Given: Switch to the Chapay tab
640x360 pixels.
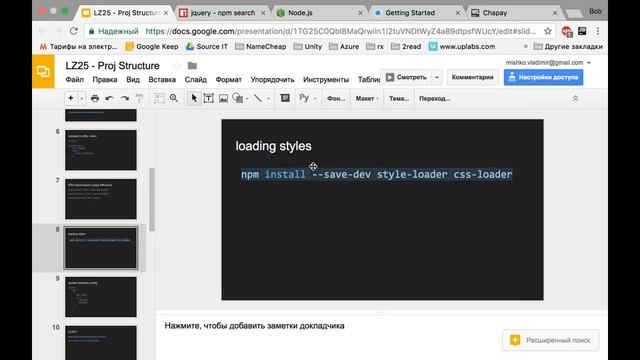Looking at the screenshot, I should (514, 13).
